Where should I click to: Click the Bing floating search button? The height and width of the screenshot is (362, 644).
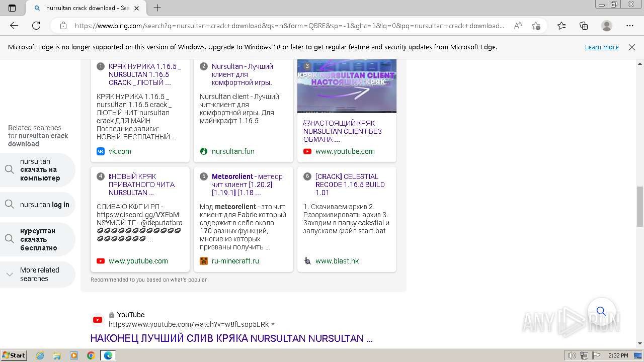[601, 311]
